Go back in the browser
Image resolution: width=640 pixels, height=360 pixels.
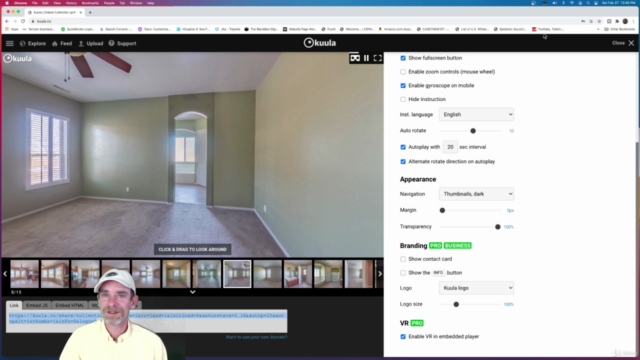[x=7, y=21]
